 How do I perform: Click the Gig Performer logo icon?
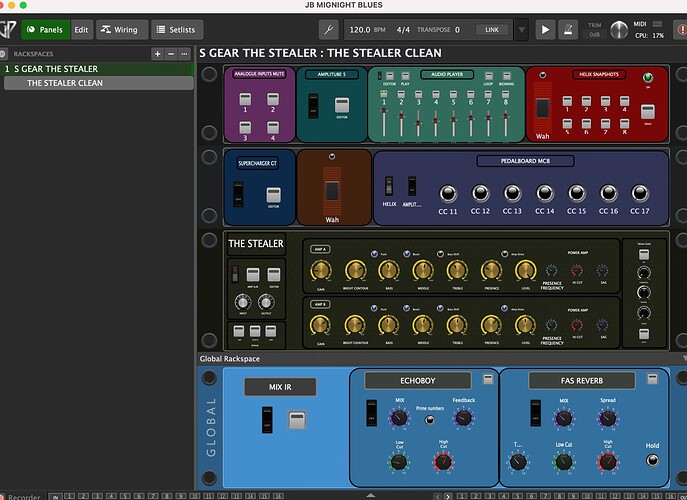[8, 29]
